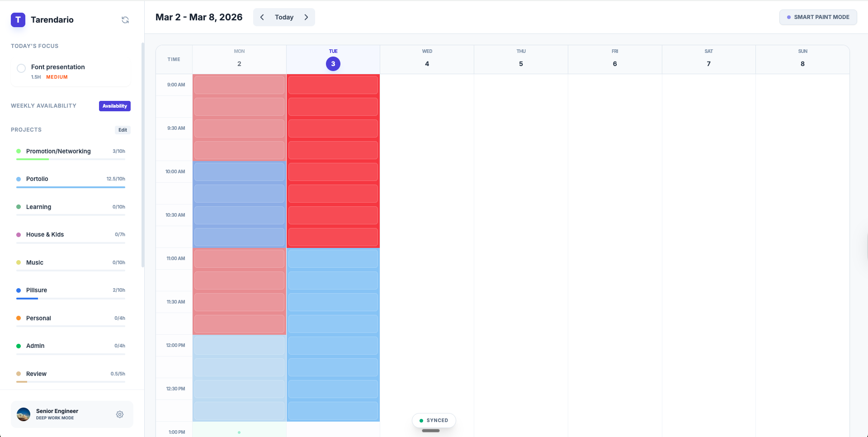Click Monday 10:00 AM blue time block
Screen dimensions: 868x437
pyautogui.click(x=239, y=172)
